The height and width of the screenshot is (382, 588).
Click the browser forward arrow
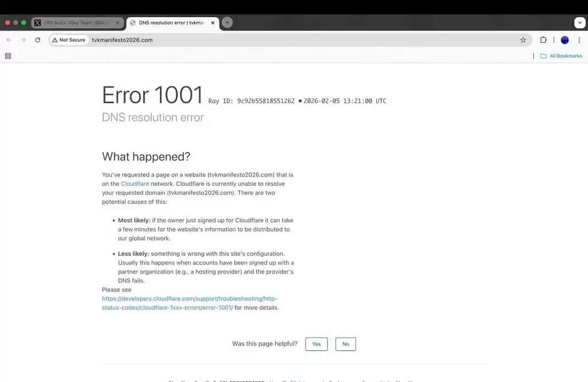point(23,40)
